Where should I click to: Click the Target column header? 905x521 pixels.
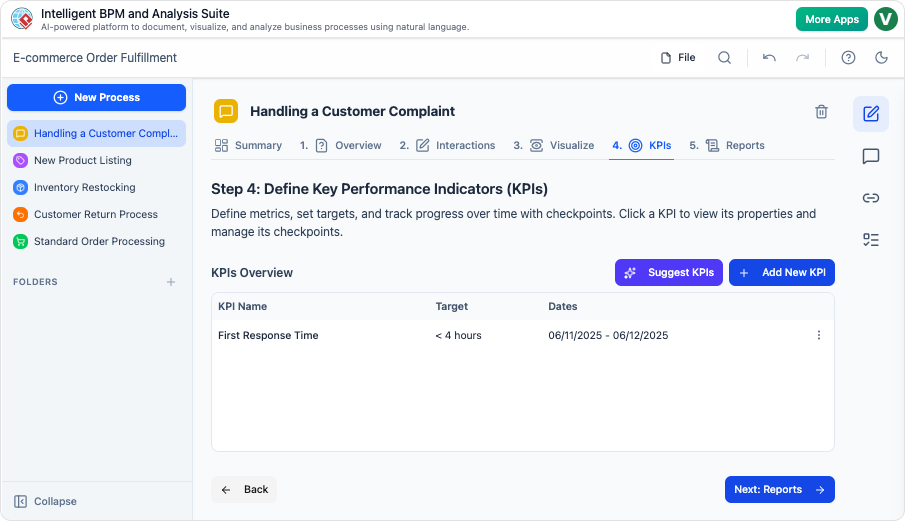point(451,306)
